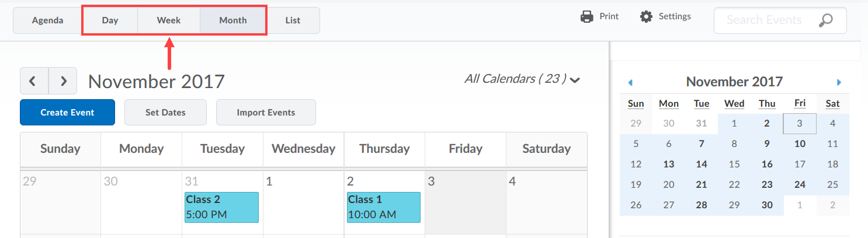Open the Class 1 10:00 AM event
Image resolution: width=868 pixels, height=238 pixels.
[x=383, y=207]
